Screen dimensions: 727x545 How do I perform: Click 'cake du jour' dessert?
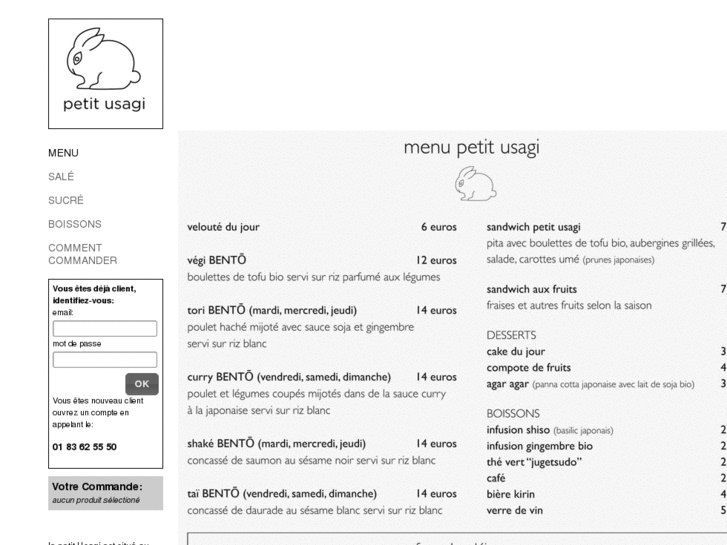516,352
